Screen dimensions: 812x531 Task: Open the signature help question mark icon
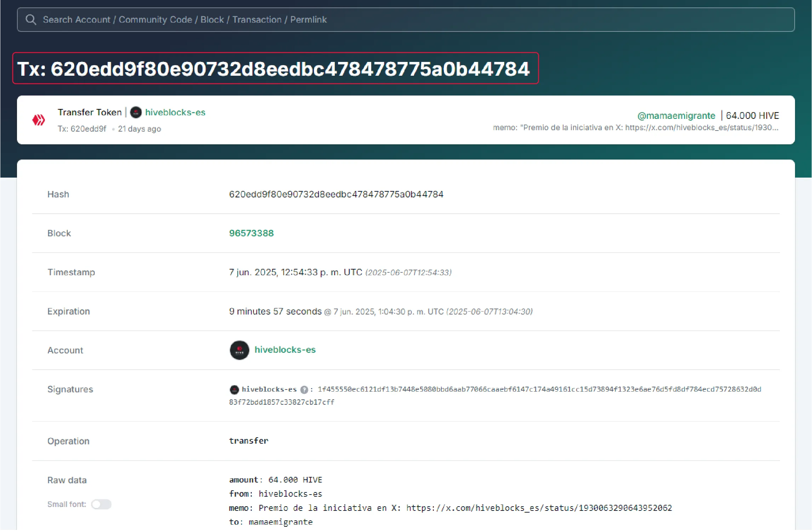point(304,389)
